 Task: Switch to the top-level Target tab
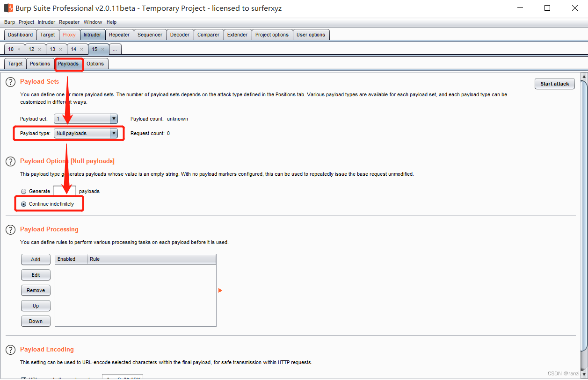point(47,35)
